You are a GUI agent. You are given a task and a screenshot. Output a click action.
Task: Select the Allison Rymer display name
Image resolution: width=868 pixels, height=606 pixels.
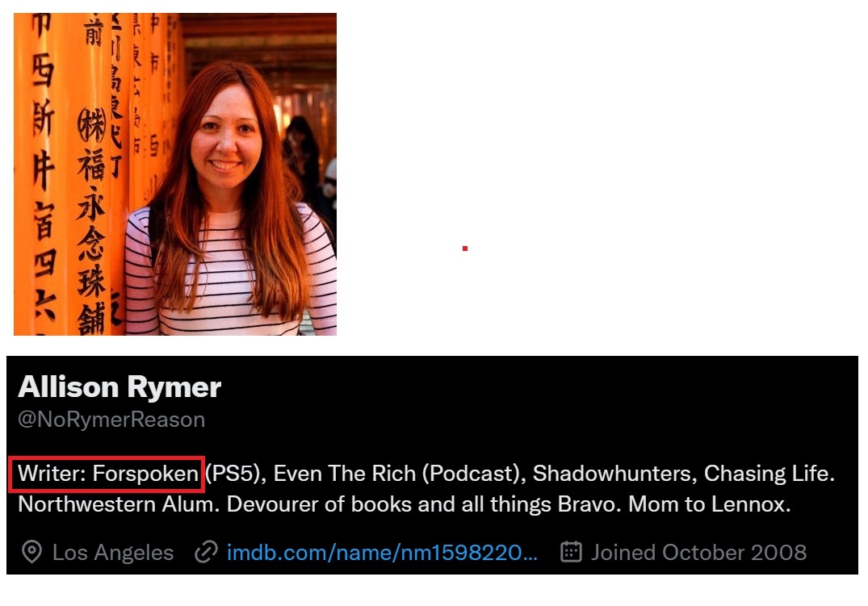tap(120, 387)
